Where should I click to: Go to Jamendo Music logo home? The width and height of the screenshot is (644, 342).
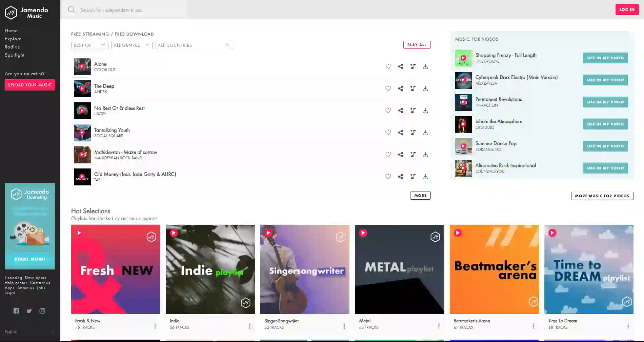(26, 13)
